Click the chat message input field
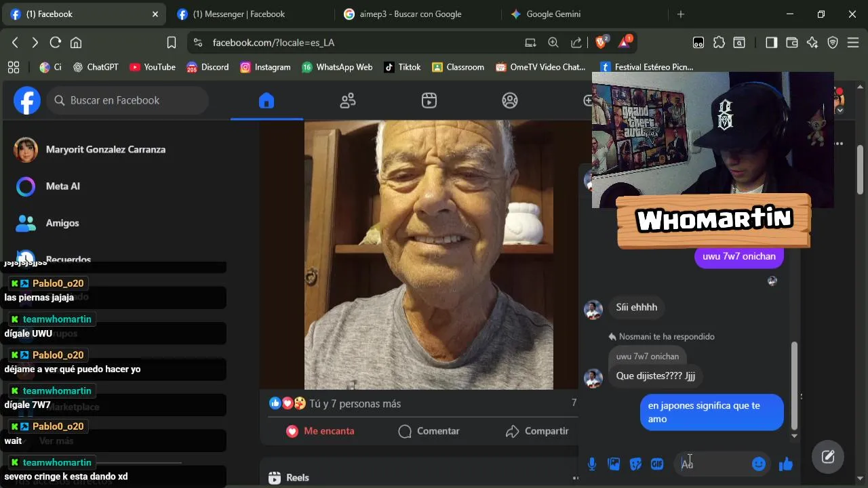 pos(714,464)
